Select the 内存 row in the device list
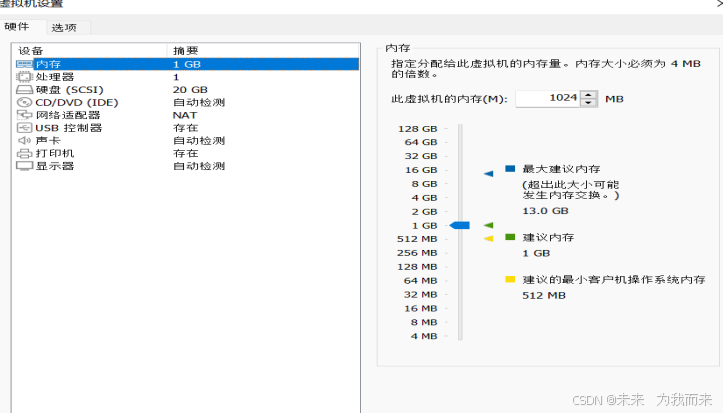Image resolution: width=723 pixels, height=413 pixels. [x=187, y=64]
